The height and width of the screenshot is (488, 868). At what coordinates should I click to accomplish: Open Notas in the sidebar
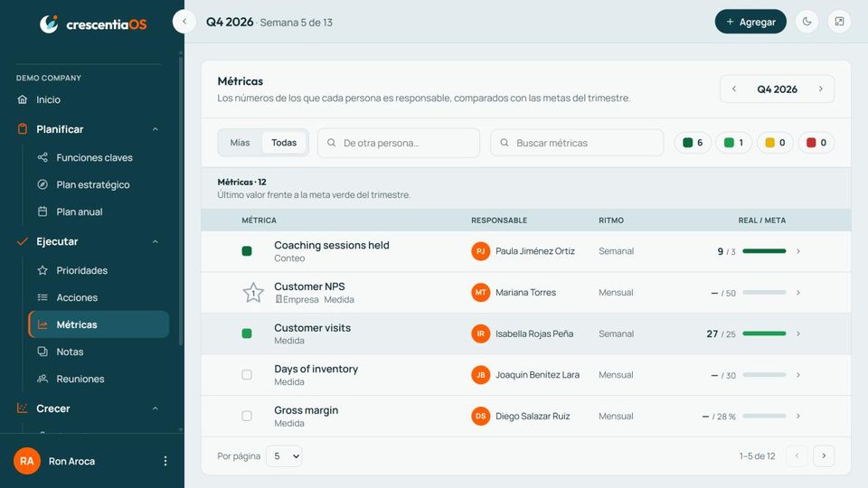pyautogui.click(x=99, y=352)
